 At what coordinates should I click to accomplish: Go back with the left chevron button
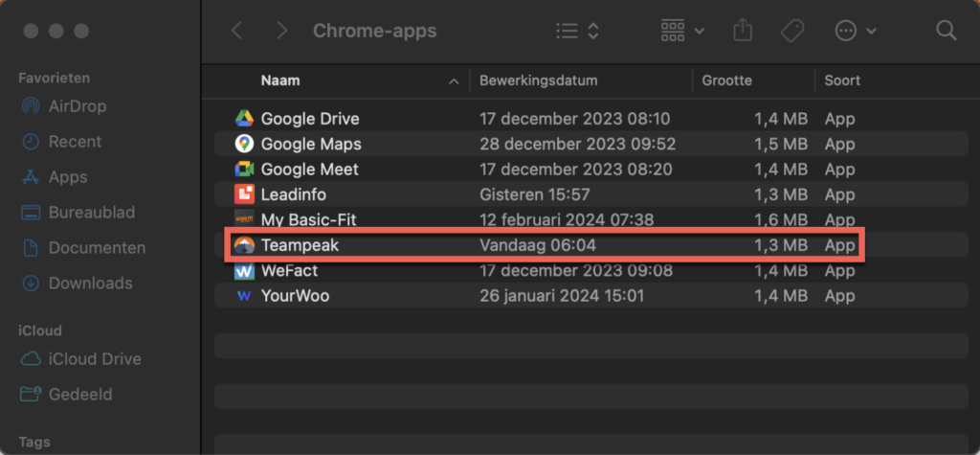pos(236,31)
